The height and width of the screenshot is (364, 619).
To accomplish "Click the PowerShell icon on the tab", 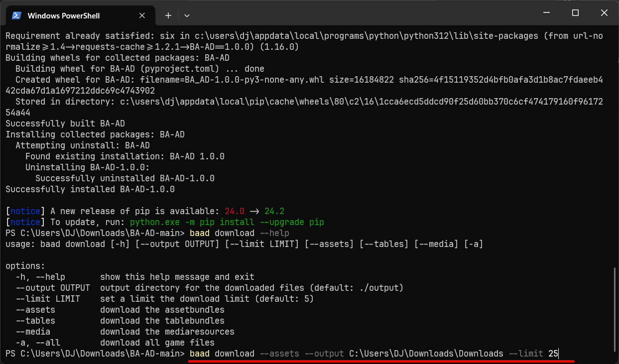I will [16, 15].
